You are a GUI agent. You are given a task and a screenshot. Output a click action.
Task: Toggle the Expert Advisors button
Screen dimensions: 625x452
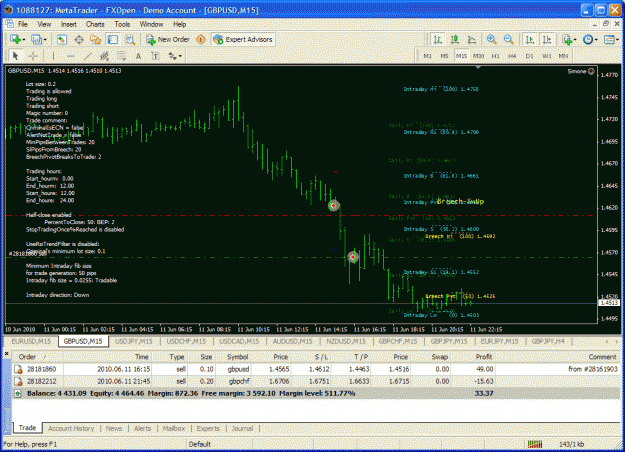[243, 39]
